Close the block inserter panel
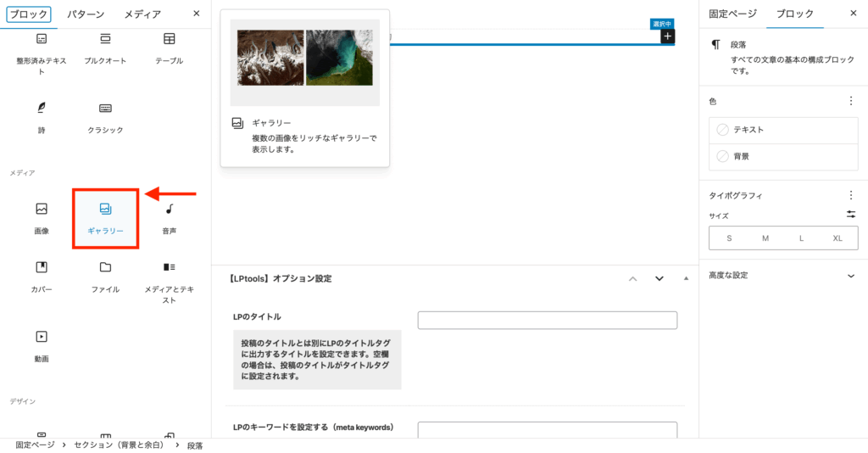The width and height of the screenshot is (868, 453). click(x=196, y=14)
